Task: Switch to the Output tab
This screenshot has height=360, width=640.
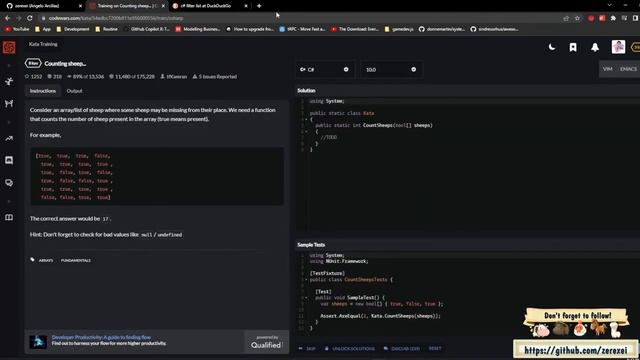Action: click(74, 91)
